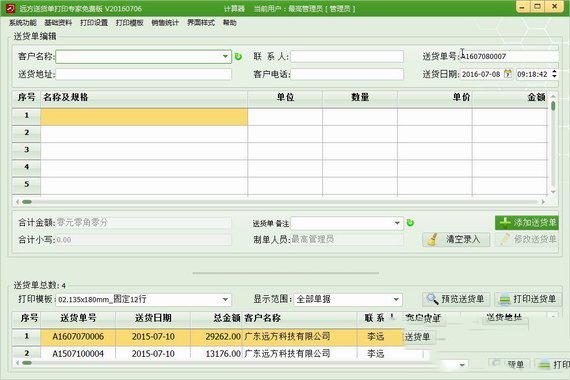Open the 基础资料 menu
Image resolution: width=570 pixels, height=380 pixels.
pos(58,23)
